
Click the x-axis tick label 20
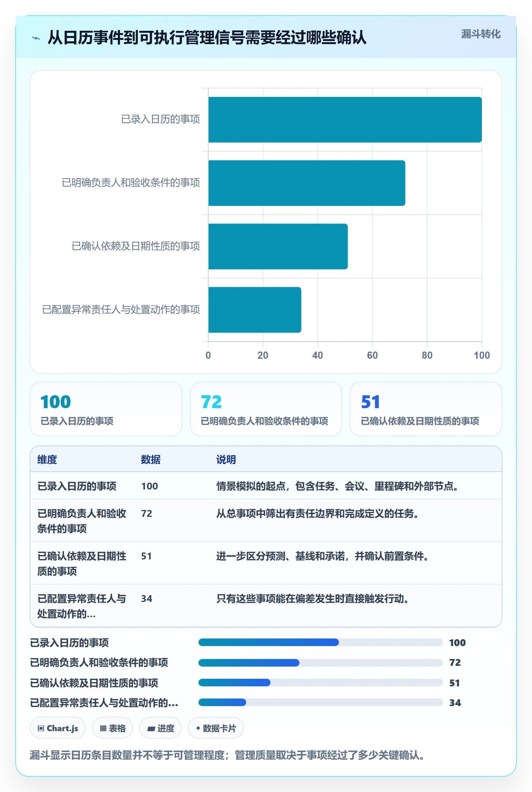click(263, 355)
